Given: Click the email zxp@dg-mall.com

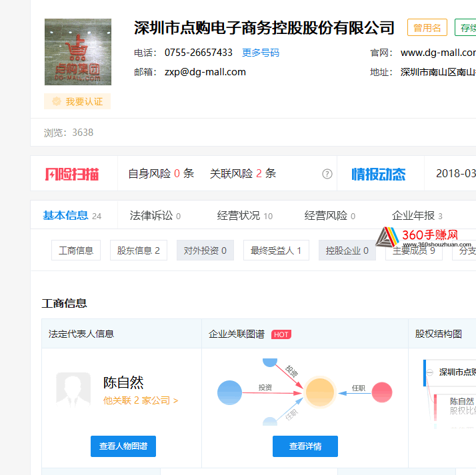Looking at the screenshot, I should 205,72.
